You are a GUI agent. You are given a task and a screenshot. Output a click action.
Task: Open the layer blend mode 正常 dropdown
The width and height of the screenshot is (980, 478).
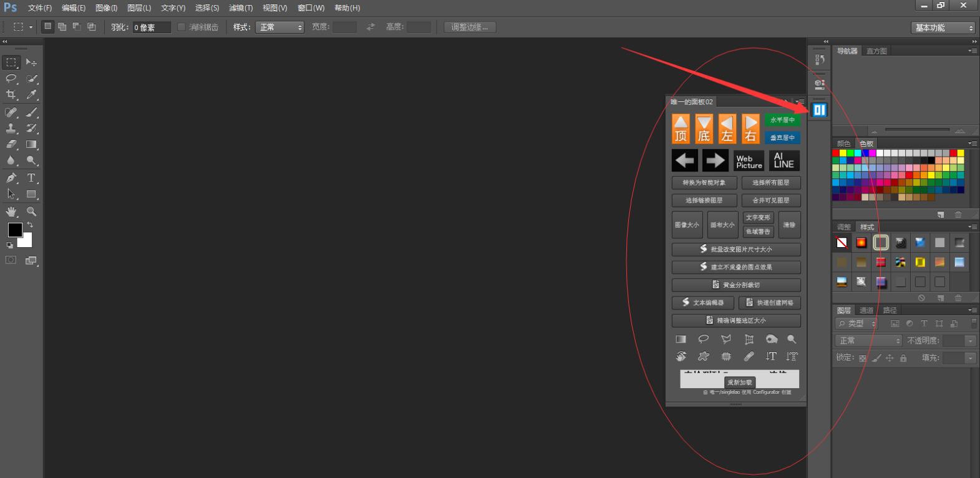coord(869,341)
